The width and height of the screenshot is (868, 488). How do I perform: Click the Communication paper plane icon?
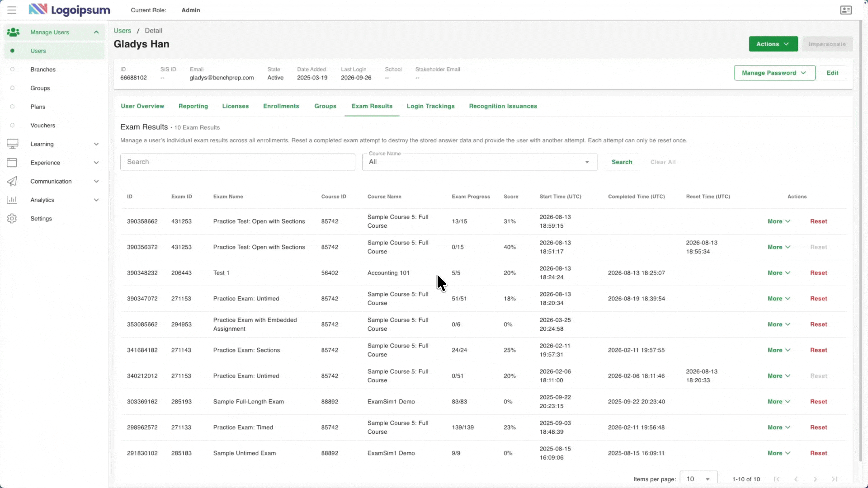(12, 181)
